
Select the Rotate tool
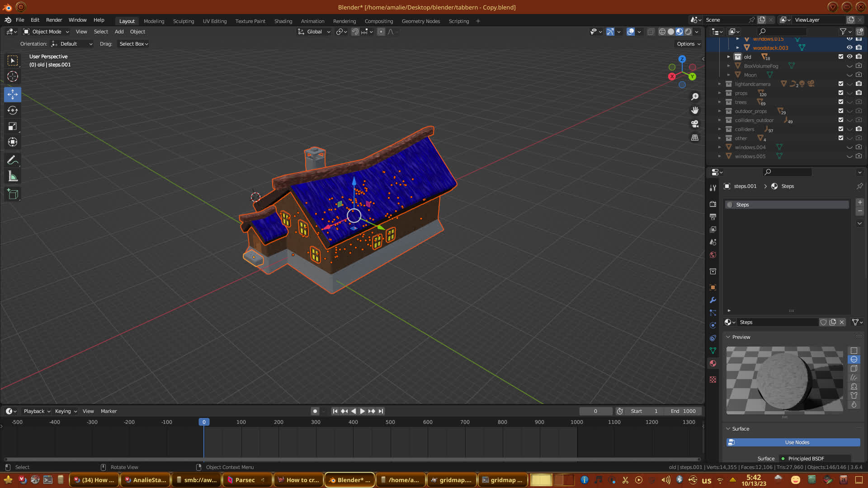pyautogui.click(x=13, y=110)
